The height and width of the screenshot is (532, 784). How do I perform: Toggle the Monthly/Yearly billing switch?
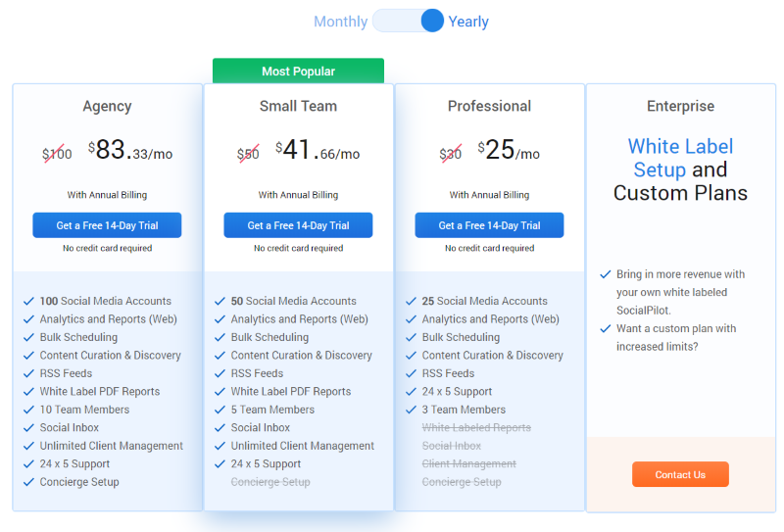(409, 21)
